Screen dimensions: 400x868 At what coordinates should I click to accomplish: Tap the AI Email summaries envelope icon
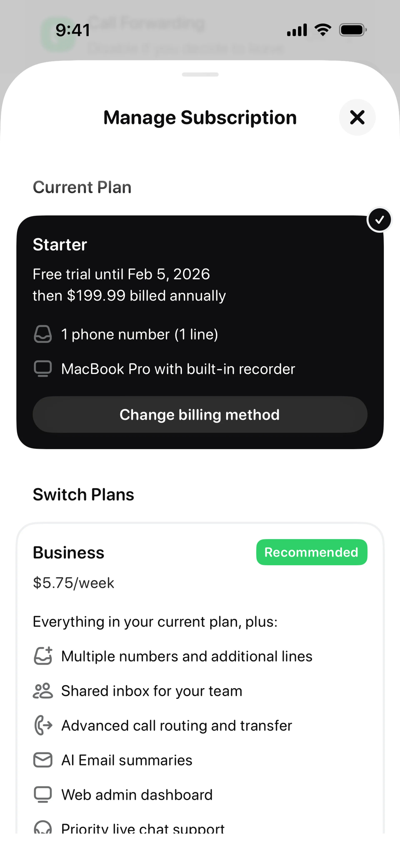43,760
